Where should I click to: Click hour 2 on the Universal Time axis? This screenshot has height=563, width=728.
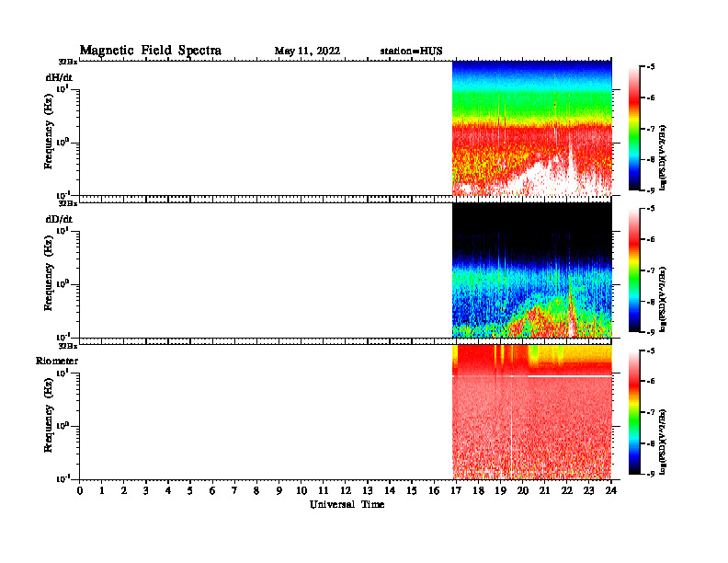click(124, 491)
